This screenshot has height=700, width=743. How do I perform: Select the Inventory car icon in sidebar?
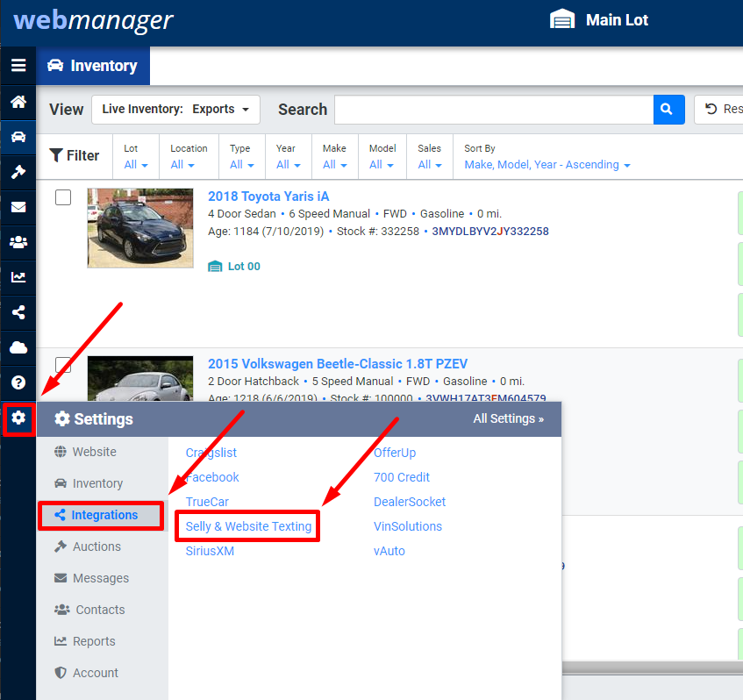(x=18, y=137)
